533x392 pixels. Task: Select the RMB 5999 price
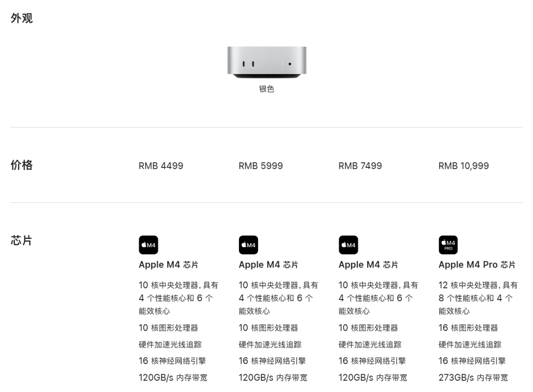(x=261, y=166)
